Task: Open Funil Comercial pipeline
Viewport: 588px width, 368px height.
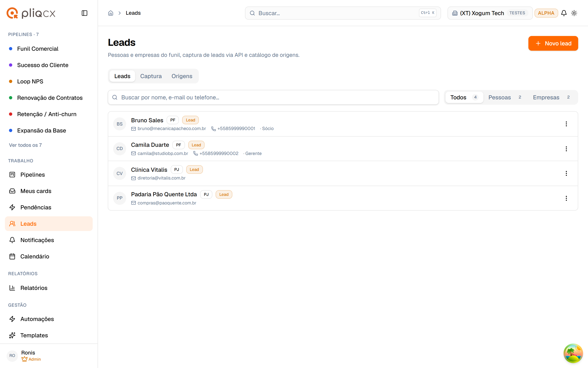Action: (x=49, y=49)
